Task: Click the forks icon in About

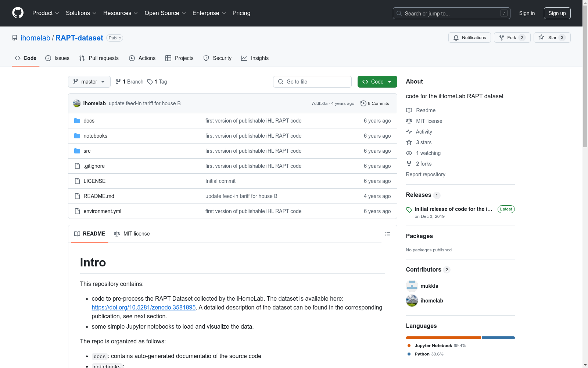Action: [x=409, y=164]
